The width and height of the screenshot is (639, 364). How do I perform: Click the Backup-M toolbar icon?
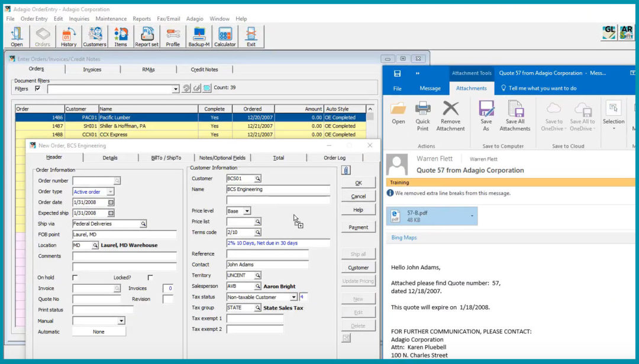[x=198, y=35]
